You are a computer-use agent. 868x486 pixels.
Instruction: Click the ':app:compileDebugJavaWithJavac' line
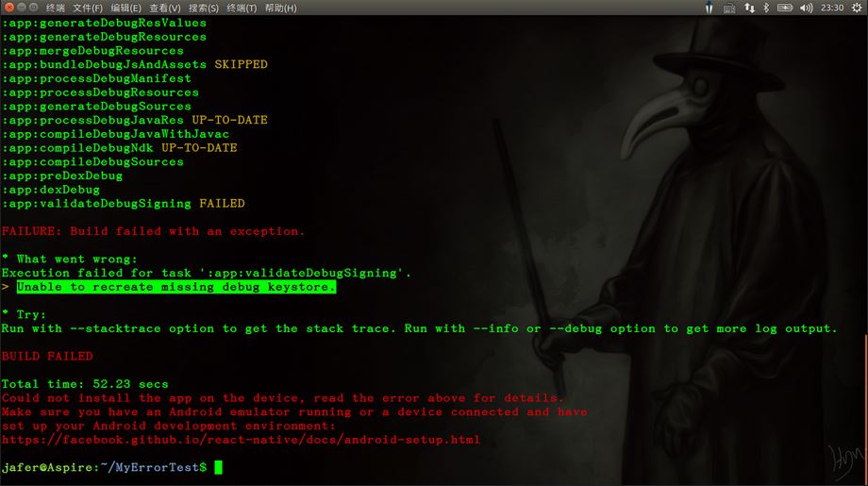pos(115,134)
